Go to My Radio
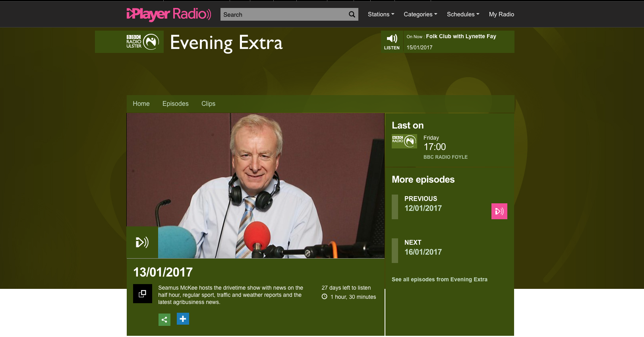The image size is (644, 337). [501, 14]
